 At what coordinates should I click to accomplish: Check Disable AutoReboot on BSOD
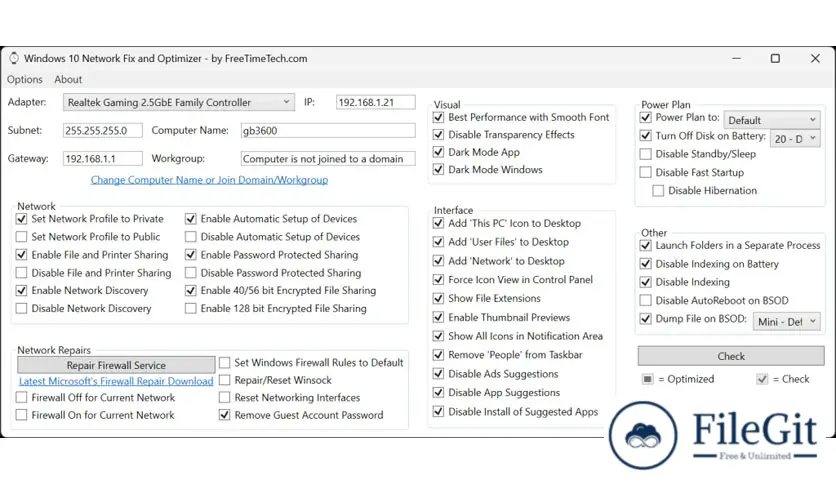[646, 301]
